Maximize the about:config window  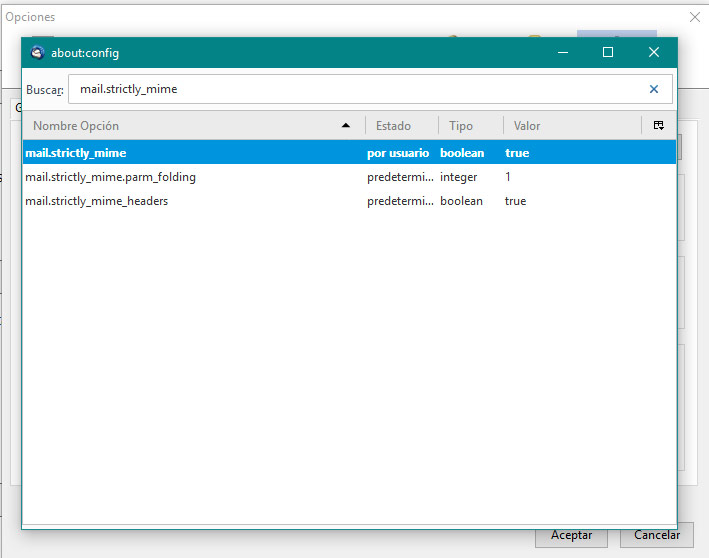point(607,53)
